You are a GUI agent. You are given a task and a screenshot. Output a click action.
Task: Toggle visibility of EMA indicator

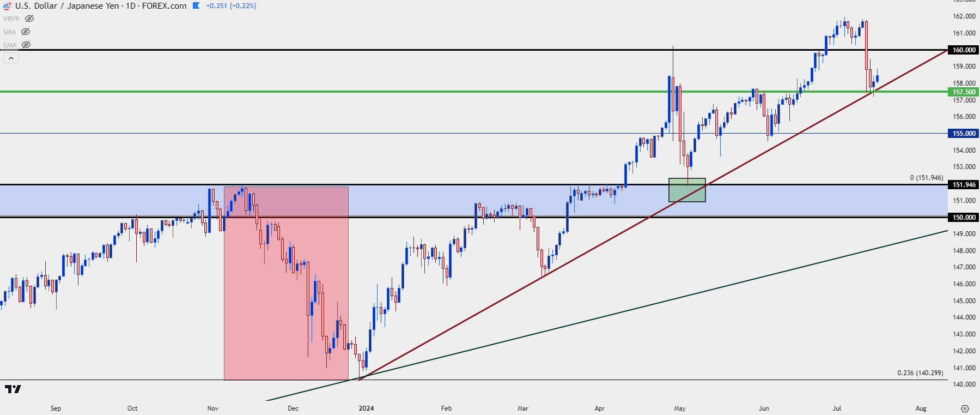26,45
